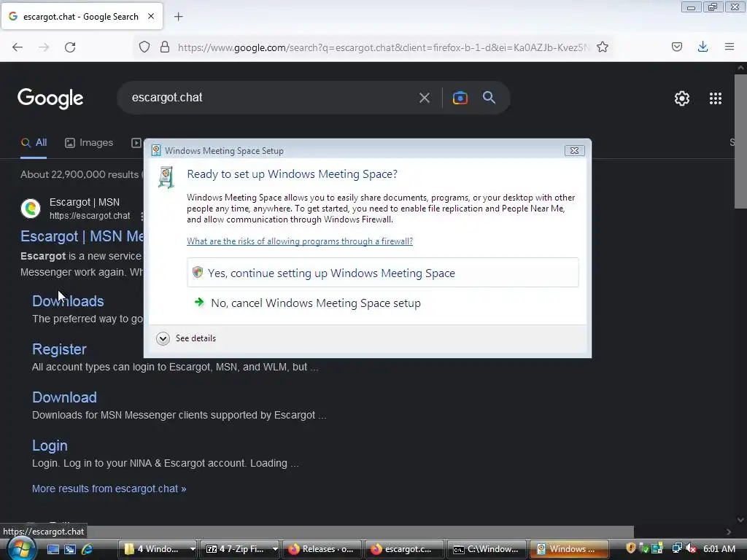
Task: Close the escargot.chat Google Search tab
Action: (151, 16)
